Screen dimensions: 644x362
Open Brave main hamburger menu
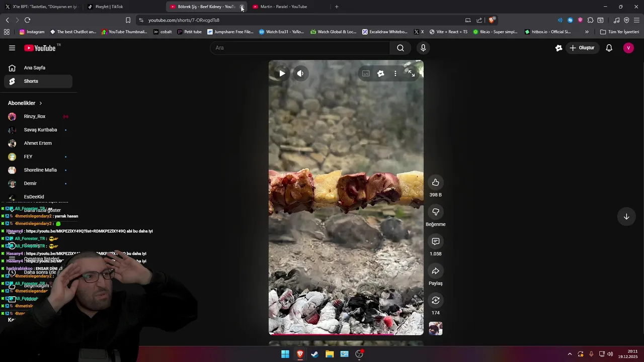click(x=636, y=20)
